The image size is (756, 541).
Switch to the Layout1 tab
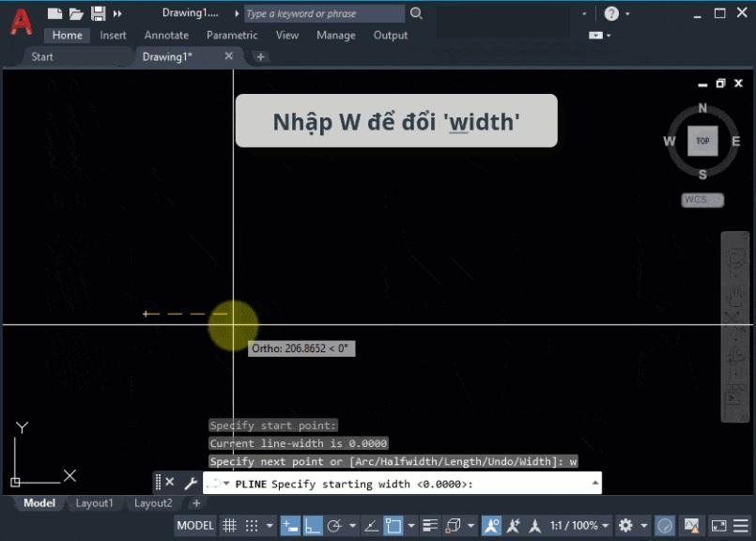point(94,502)
